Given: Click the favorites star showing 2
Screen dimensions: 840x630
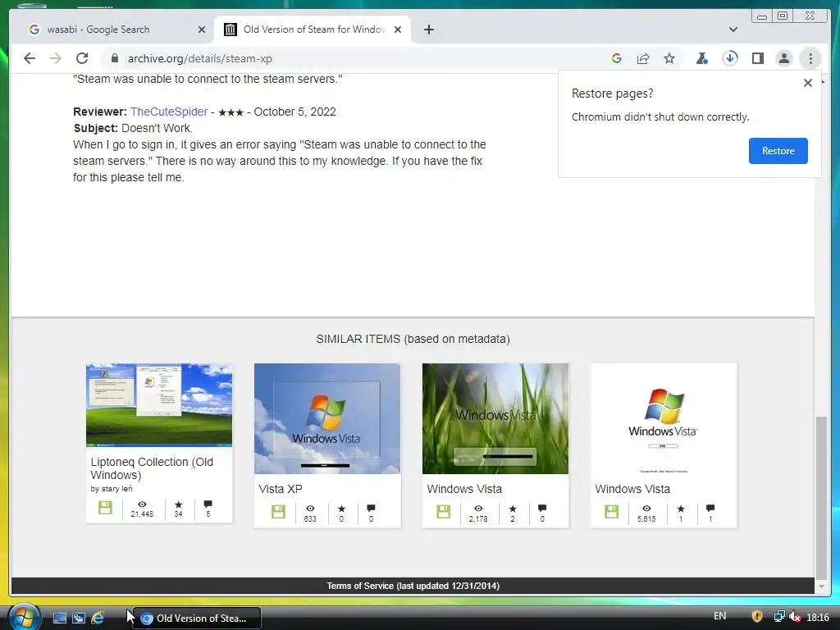Looking at the screenshot, I should coord(513,509).
